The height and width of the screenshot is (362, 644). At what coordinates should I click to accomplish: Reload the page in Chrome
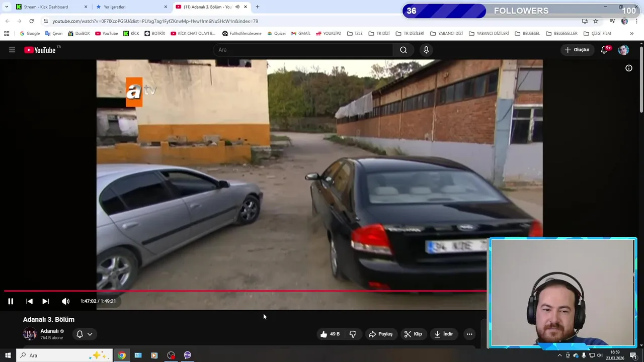[x=31, y=21]
